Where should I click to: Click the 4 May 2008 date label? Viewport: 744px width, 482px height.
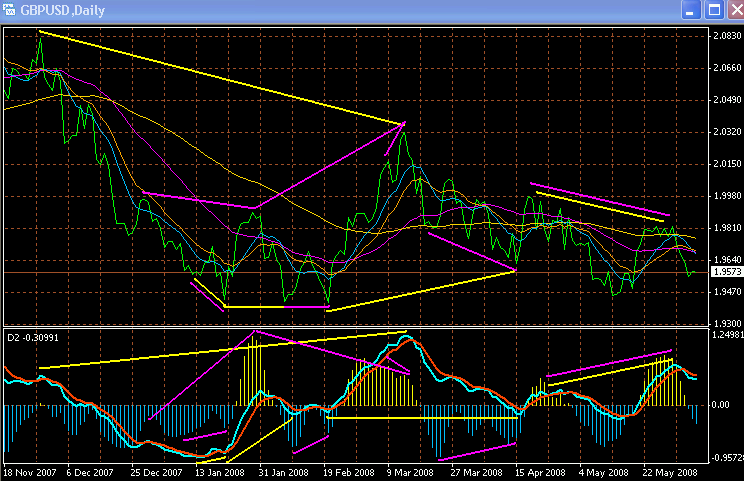604,473
